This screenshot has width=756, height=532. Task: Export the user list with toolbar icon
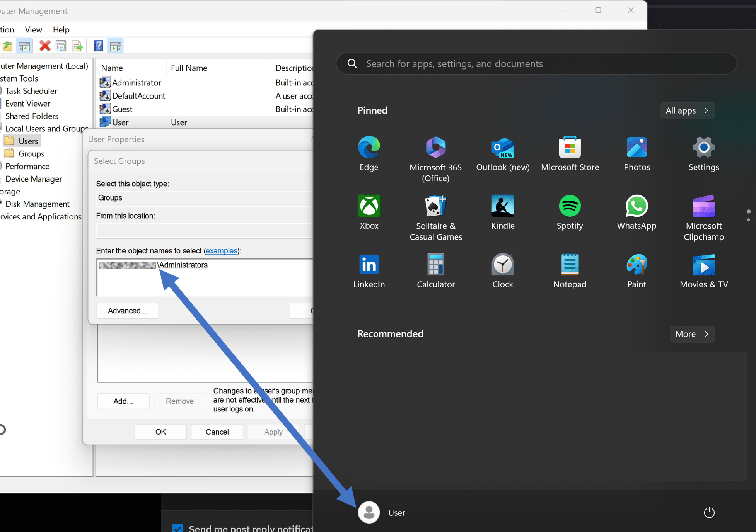pos(77,46)
